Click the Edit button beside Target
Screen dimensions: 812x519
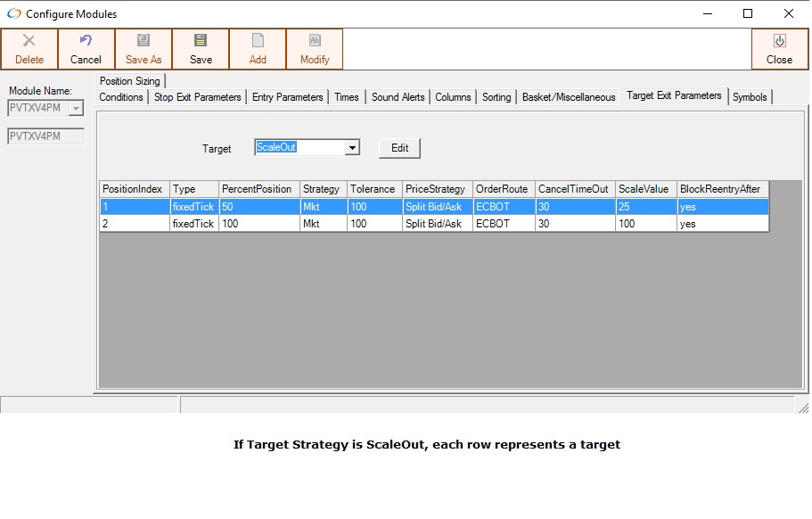(399, 148)
